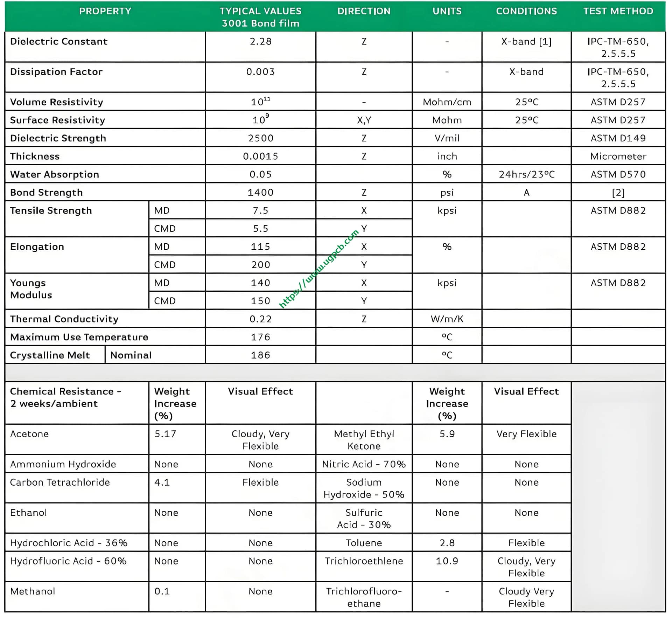Click the PROPERTY column header
This screenshot has height=618, width=672.
[105, 11]
